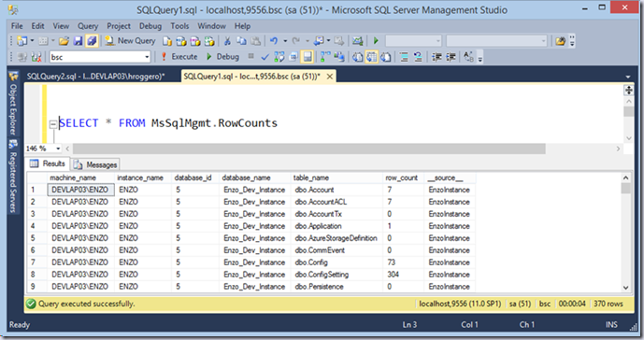644x340 pixels.
Task: Select row header number 5 in the grid
Action: point(37,238)
